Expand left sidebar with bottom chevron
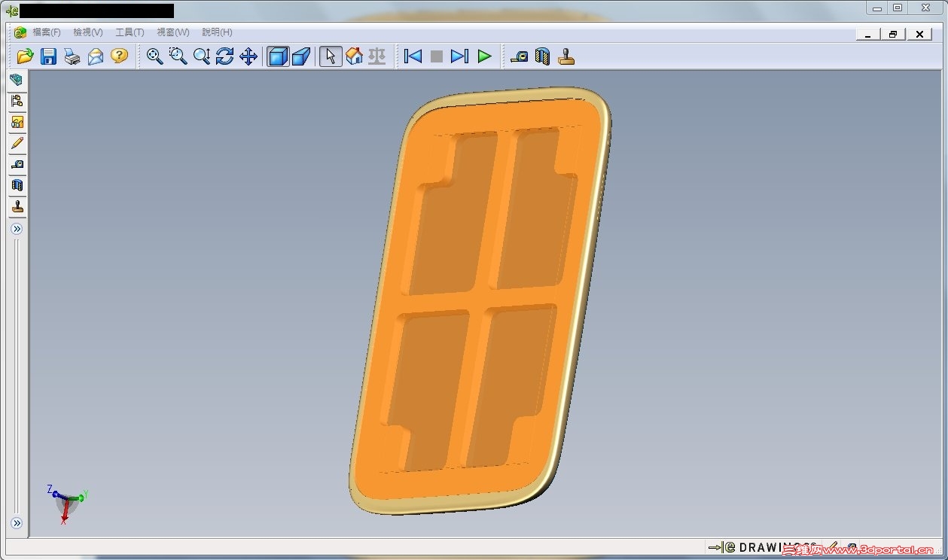The image size is (948, 560). [17, 523]
